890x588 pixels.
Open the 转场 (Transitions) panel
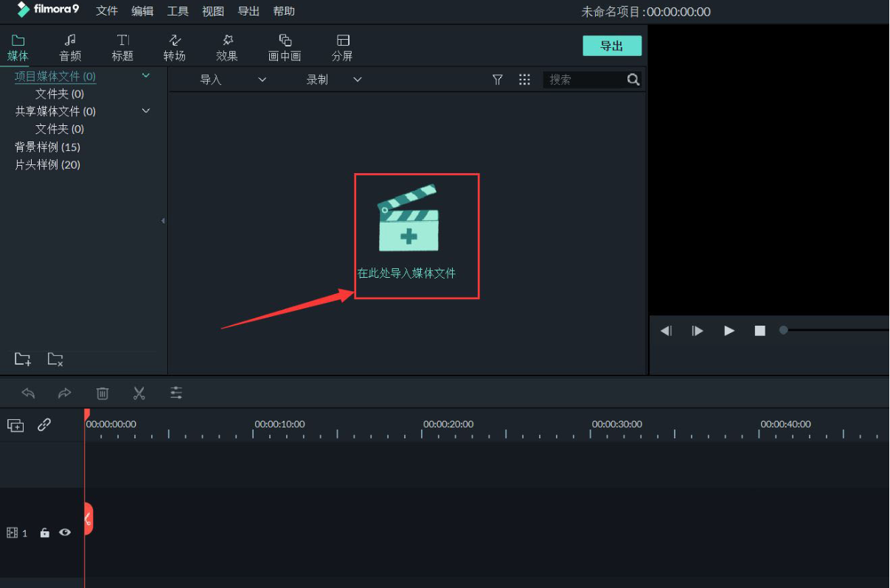click(x=175, y=46)
